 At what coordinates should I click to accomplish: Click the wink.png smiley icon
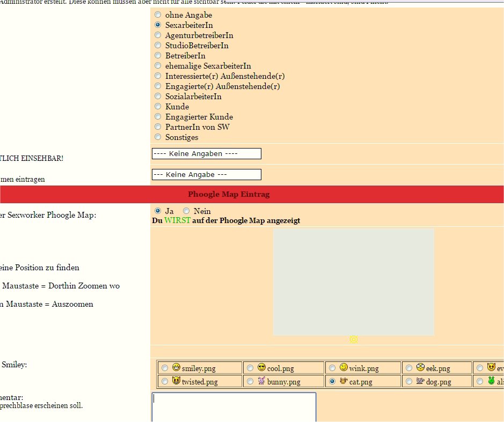pyautogui.click(x=344, y=368)
